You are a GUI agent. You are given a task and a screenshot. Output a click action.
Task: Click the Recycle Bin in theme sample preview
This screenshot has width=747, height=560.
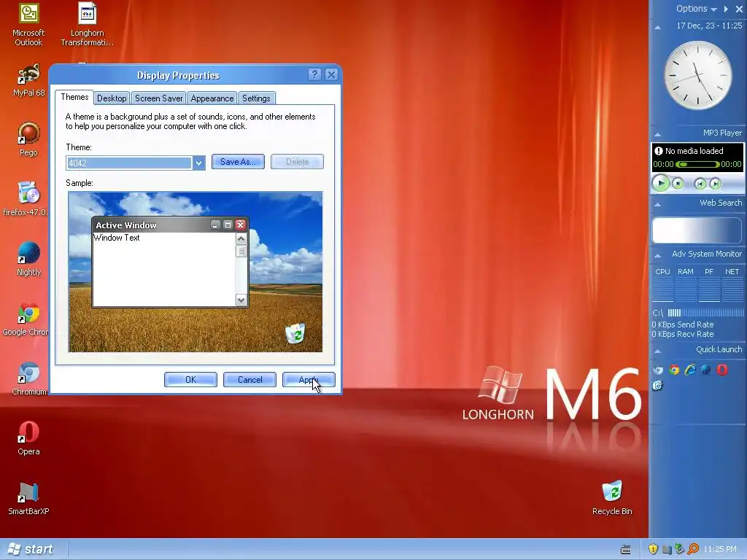pyautogui.click(x=295, y=332)
